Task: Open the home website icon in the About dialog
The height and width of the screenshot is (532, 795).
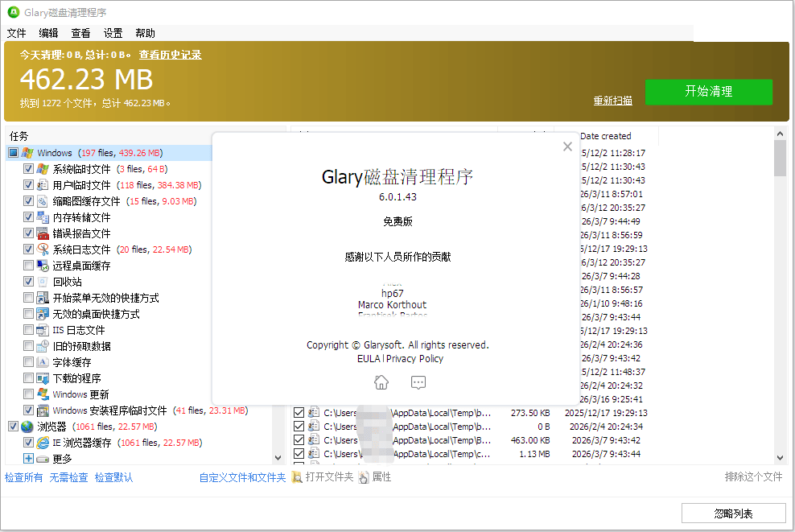Action: point(381,382)
